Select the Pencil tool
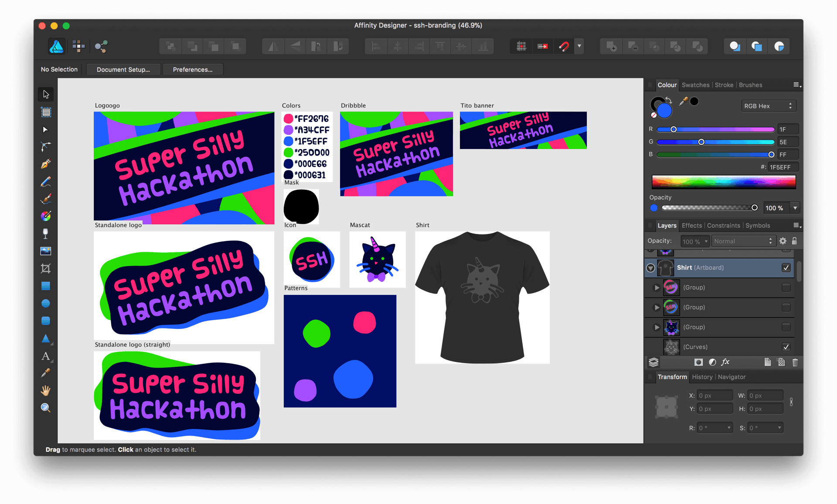Screen dimensions: 837x504 (x=46, y=182)
